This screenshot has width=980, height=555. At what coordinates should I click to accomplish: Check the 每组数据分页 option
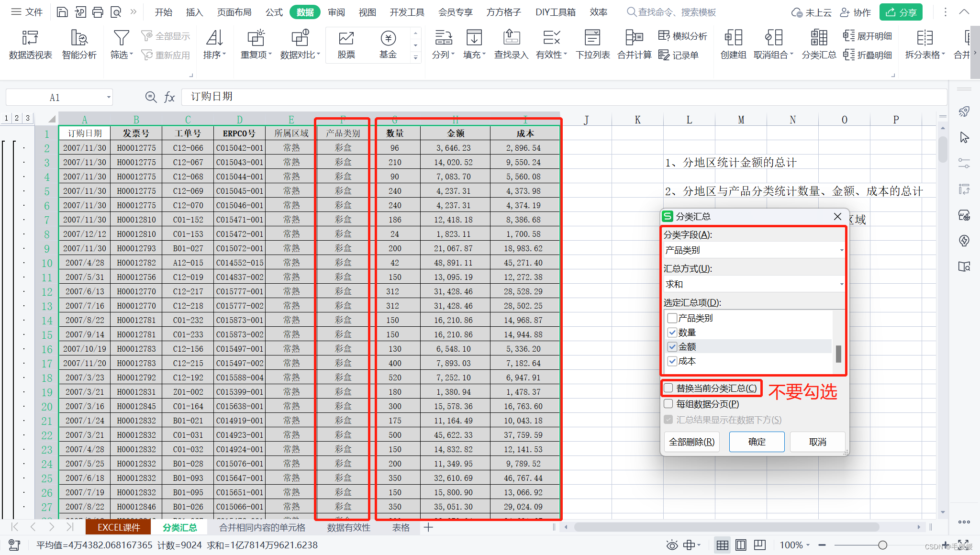coord(668,404)
